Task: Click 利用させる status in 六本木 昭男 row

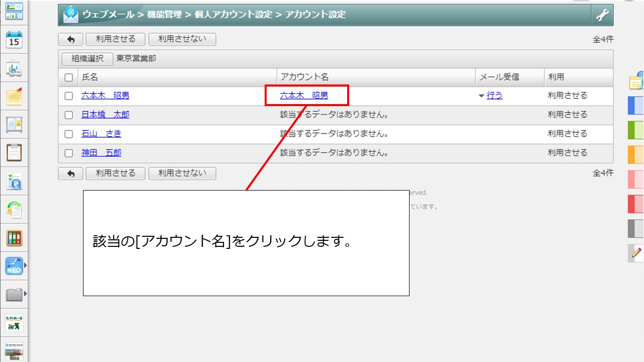Action: point(568,96)
